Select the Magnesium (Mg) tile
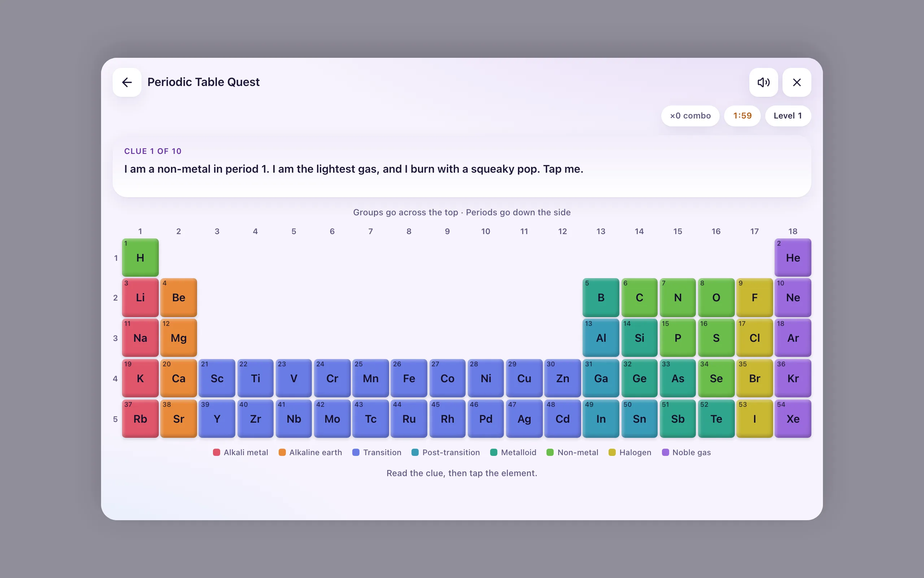 [x=179, y=337]
